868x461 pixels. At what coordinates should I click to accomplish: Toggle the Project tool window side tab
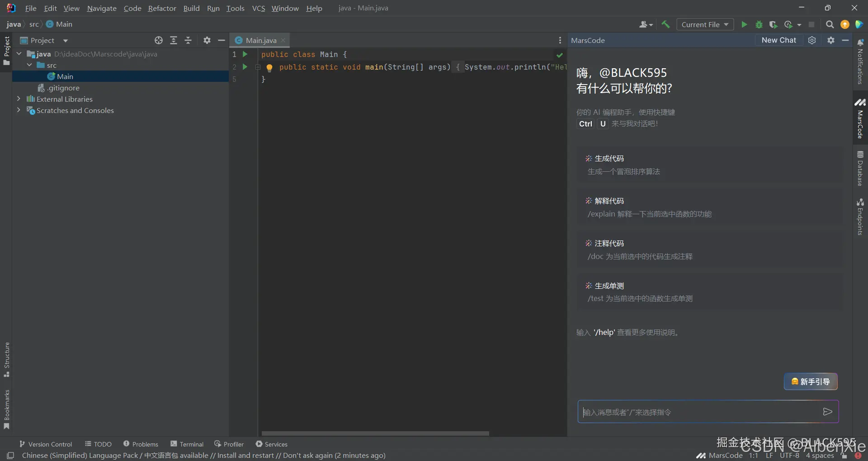click(x=6, y=51)
